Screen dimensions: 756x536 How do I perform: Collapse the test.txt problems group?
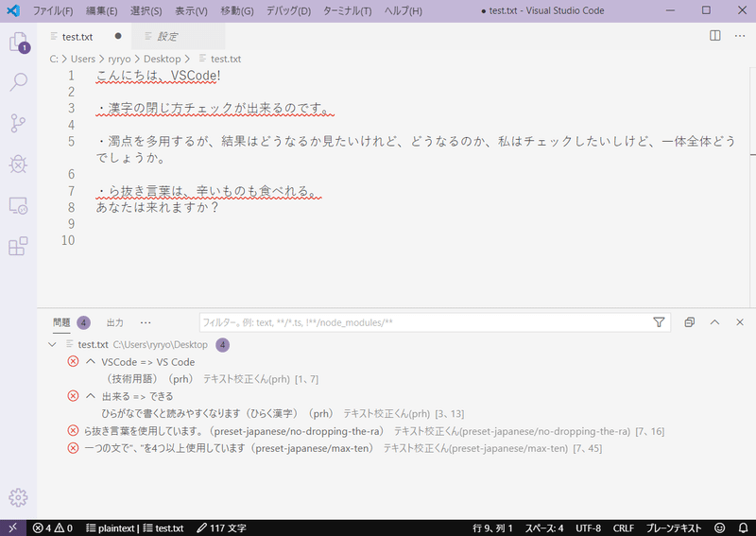point(53,344)
